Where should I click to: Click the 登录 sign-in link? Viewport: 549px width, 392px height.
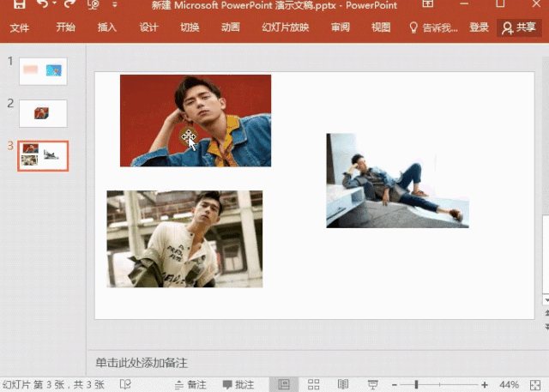(479, 27)
